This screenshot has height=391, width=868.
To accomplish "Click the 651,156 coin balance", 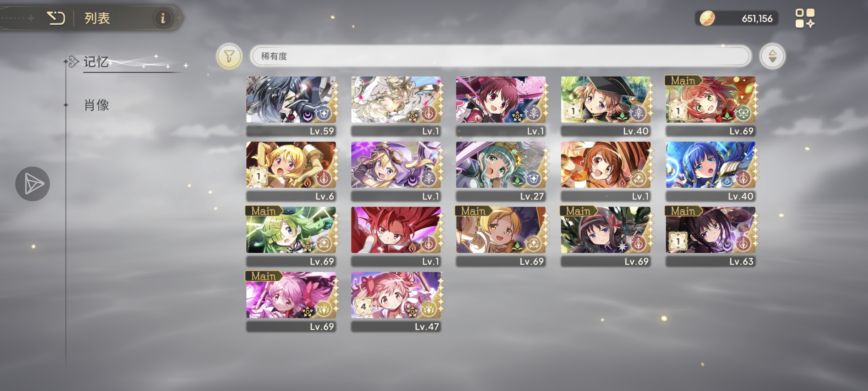I will 757,18.
